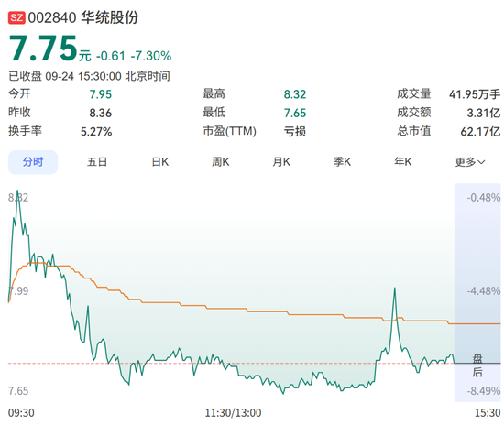Click the 7.65 chart axis label
The width and height of the screenshot is (504, 425).
(x=18, y=391)
